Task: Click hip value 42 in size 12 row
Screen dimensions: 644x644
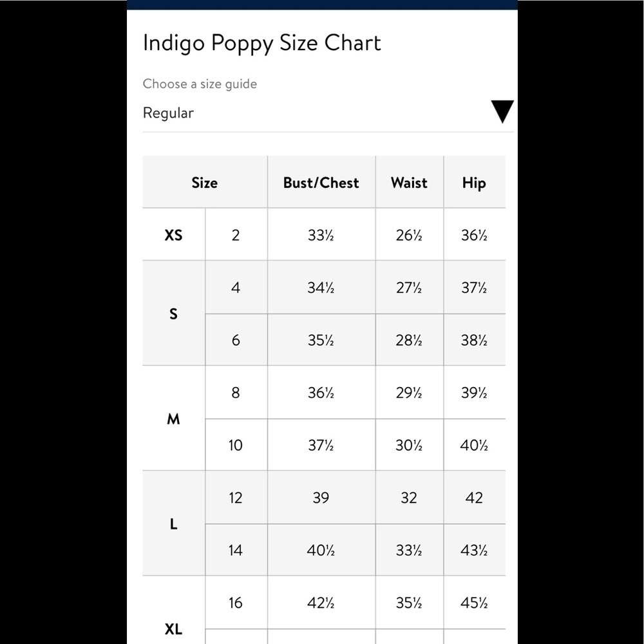Action: 475,497
